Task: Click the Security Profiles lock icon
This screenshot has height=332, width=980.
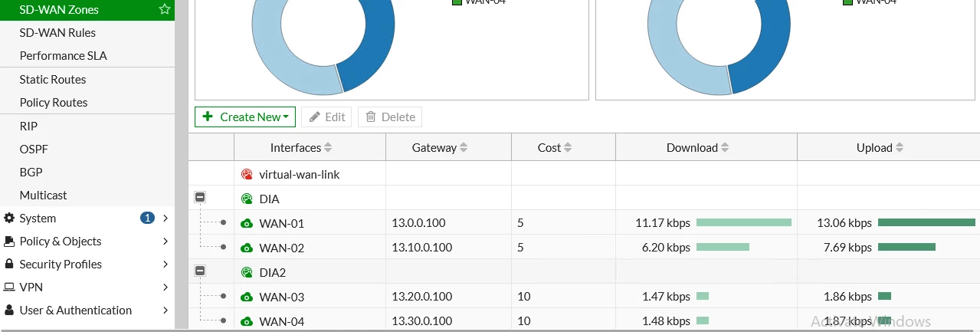Action: tap(9, 265)
